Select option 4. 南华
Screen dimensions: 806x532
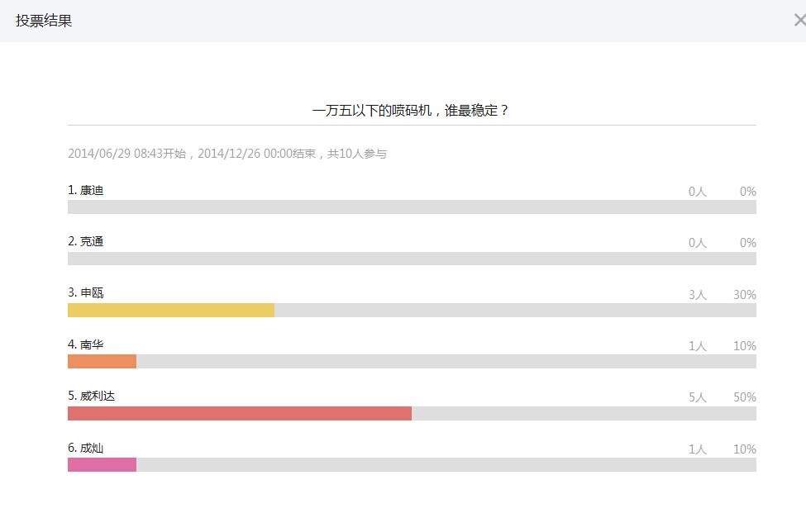86,344
